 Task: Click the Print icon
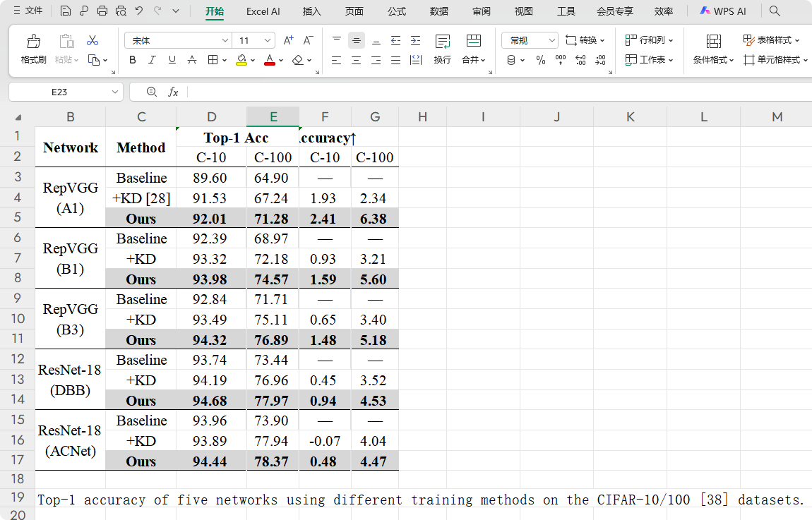tap(102, 11)
